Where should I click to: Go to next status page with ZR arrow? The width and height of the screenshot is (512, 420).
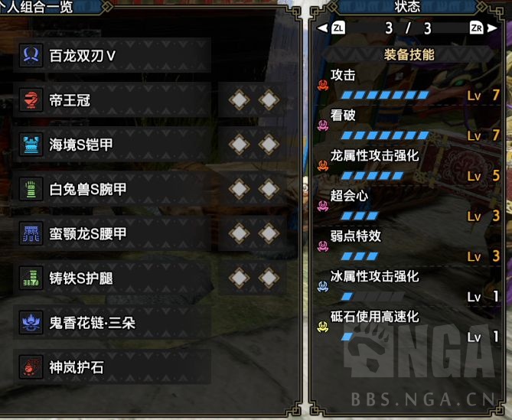point(483,28)
